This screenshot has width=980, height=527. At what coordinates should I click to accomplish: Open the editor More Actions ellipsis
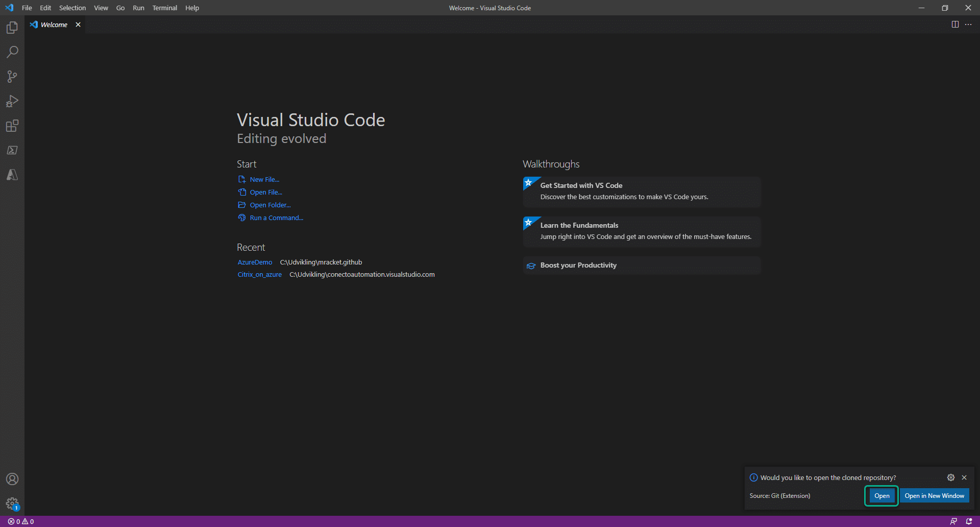[x=968, y=25]
